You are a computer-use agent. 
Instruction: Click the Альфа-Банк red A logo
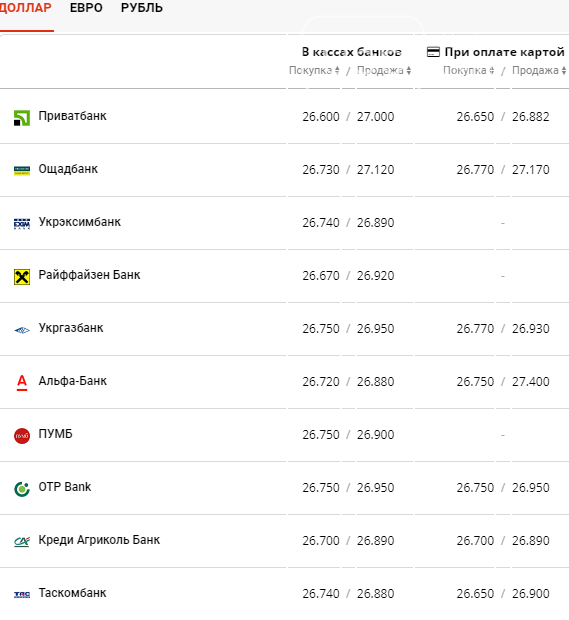click(22, 383)
